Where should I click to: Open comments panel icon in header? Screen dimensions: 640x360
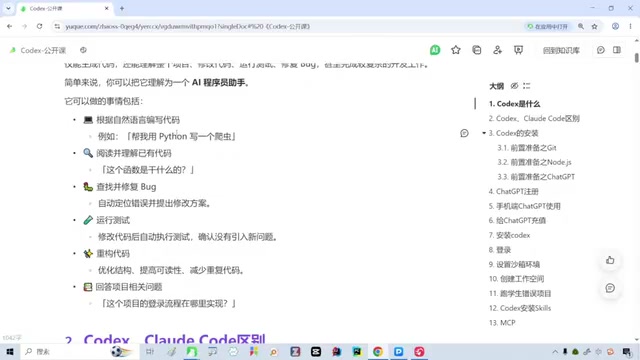coord(600,50)
